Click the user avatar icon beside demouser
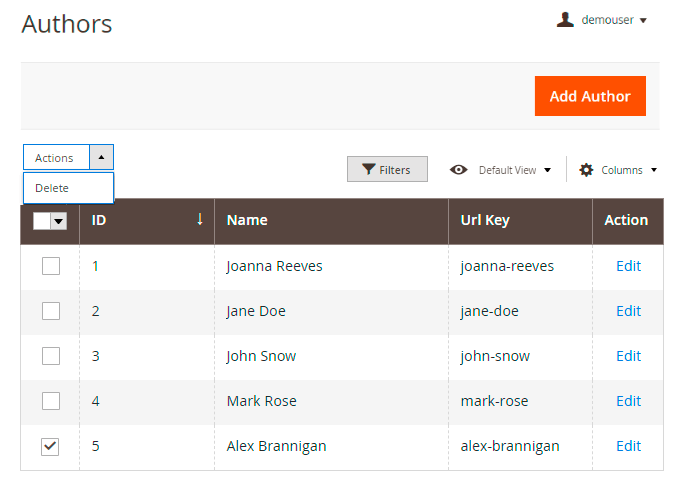685x500 pixels. 566,20
